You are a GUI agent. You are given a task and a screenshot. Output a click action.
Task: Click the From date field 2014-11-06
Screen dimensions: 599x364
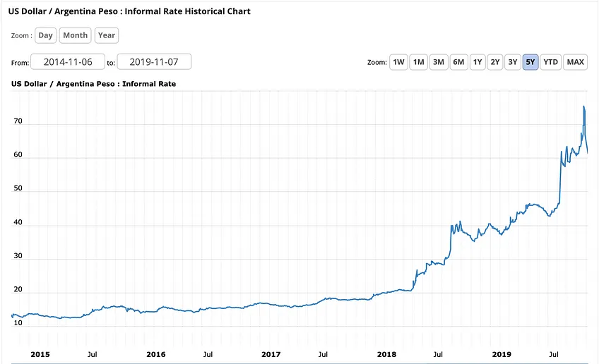[x=68, y=62]
